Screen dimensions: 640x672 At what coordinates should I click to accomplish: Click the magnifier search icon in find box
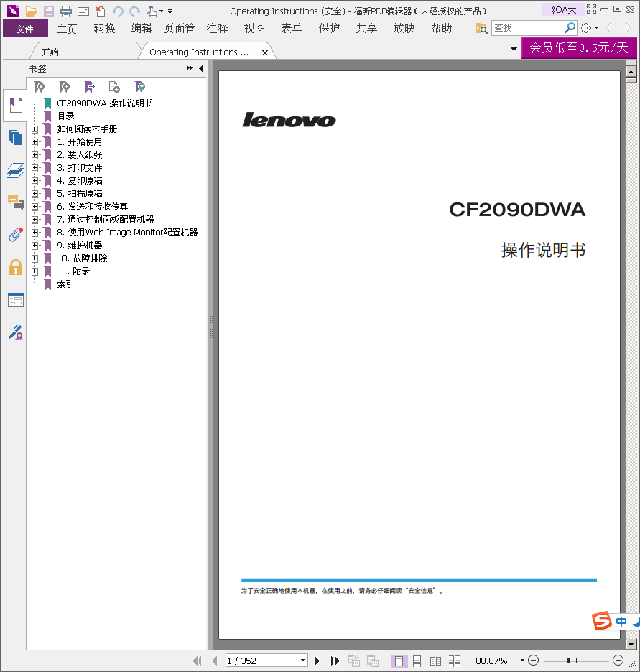tap(570, 28)
